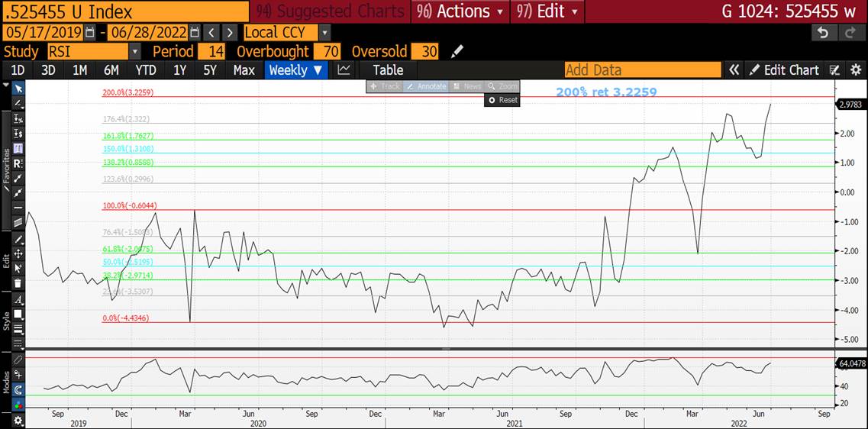Image resolution: width=868 pixels, height=429 pixels.
Task: Open chart settings gear at top right
Action: [856, 70]
